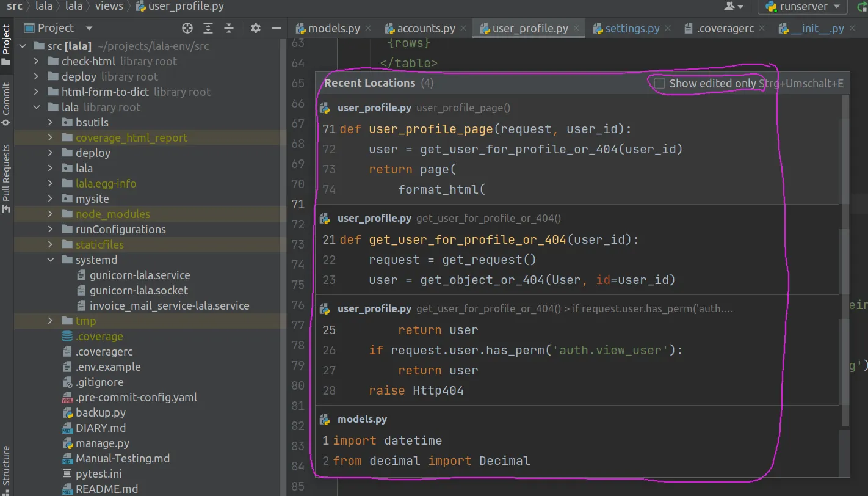868x496 pixels.
Task: Hide the Project panel with minus icon
Action: (276, 28)
